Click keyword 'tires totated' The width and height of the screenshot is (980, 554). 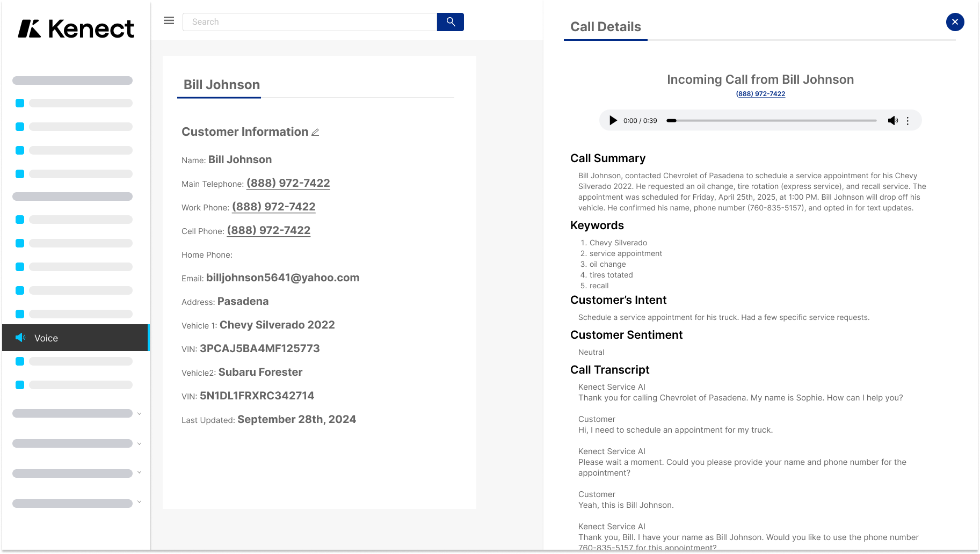(611, 275)
